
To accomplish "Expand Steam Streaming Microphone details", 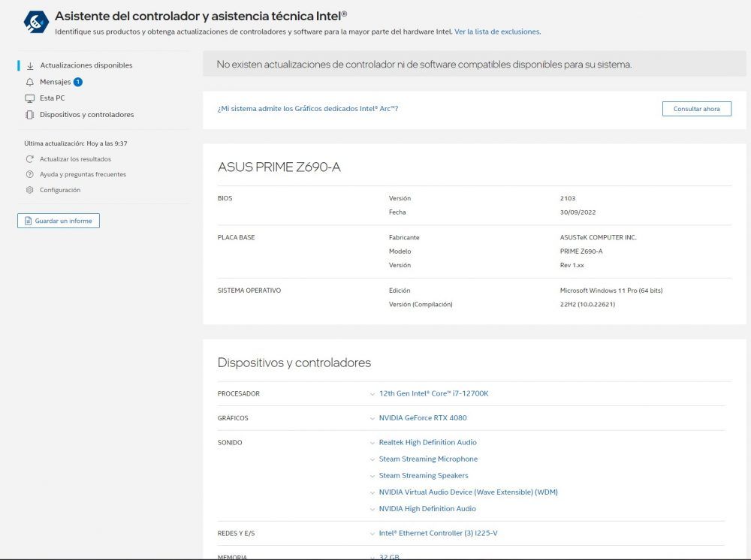I will 428,459.
